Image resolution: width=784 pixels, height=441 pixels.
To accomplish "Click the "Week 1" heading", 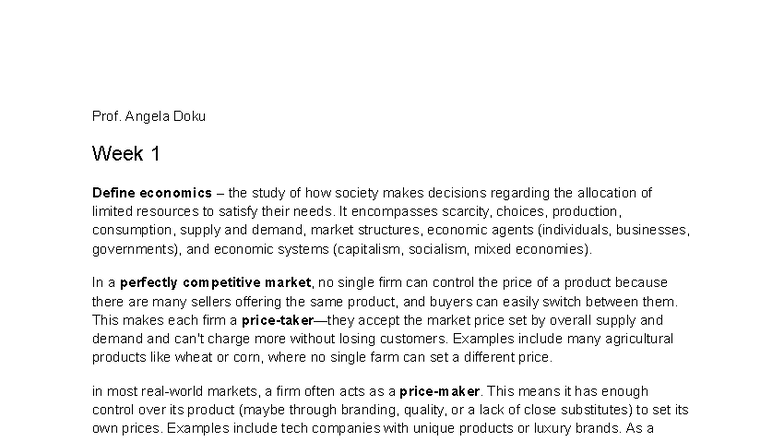I will click(x=125, y=154).
